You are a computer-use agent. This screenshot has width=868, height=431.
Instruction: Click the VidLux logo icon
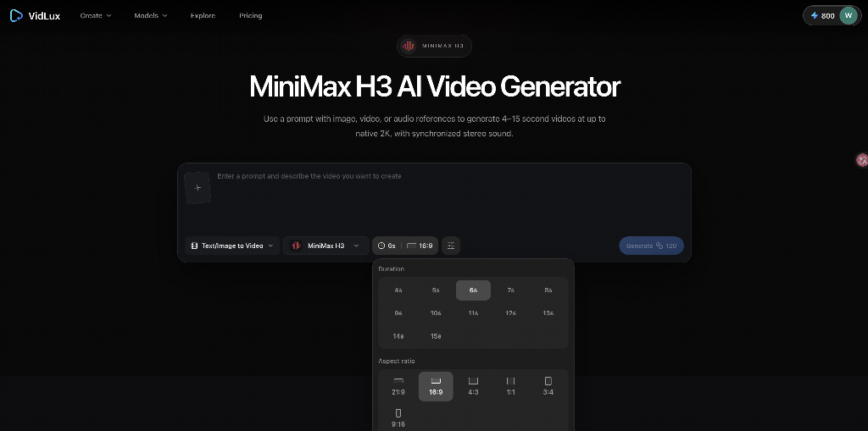point(17,15)
